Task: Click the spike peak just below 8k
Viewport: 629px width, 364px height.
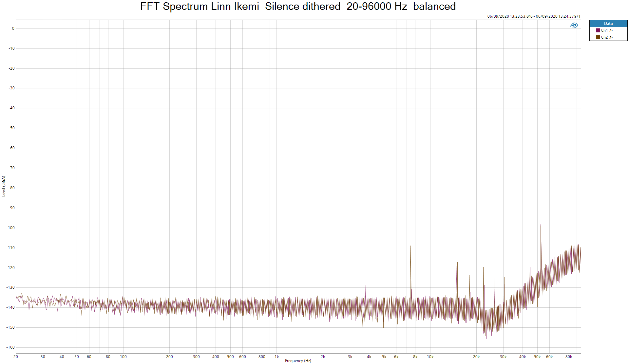Action: click(410, 246)
